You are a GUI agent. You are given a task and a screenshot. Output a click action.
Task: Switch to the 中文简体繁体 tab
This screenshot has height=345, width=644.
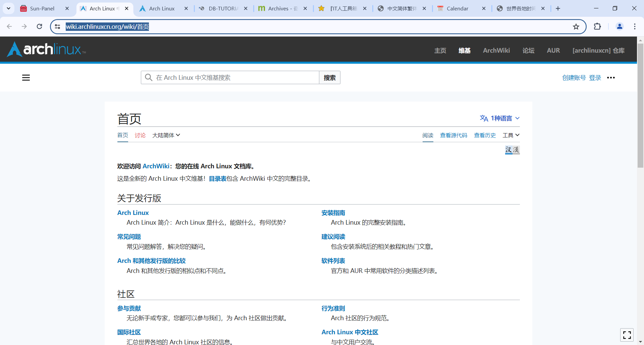[x=401, y=8]
